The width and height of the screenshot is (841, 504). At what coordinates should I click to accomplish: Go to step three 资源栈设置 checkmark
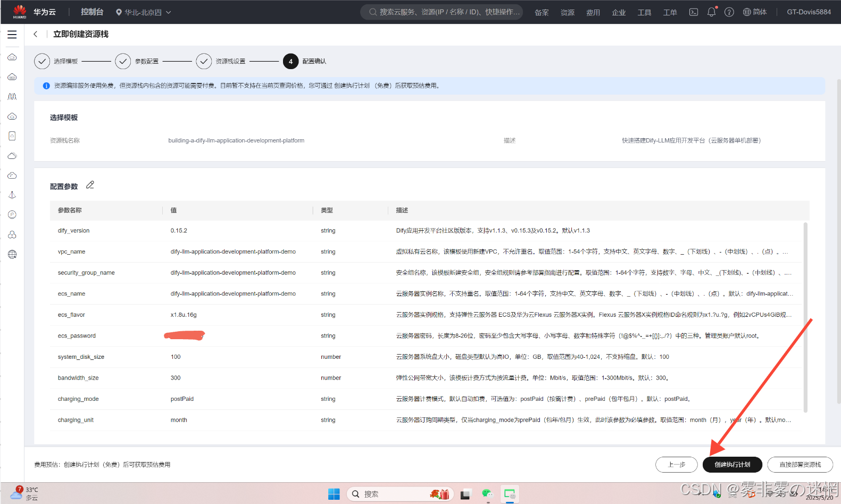coord(204,61)
